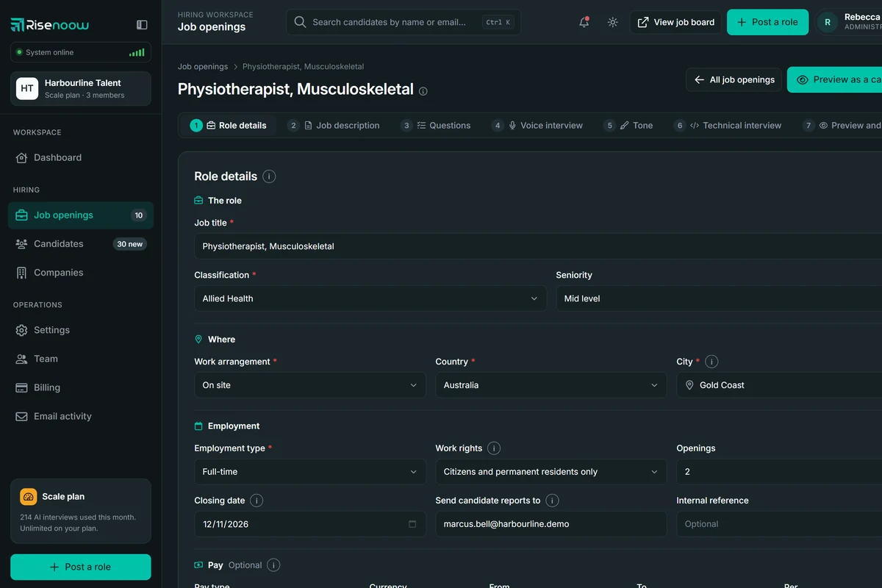
Task: Click Harbourline Talent workspace switcher
Action: point(81,88)
